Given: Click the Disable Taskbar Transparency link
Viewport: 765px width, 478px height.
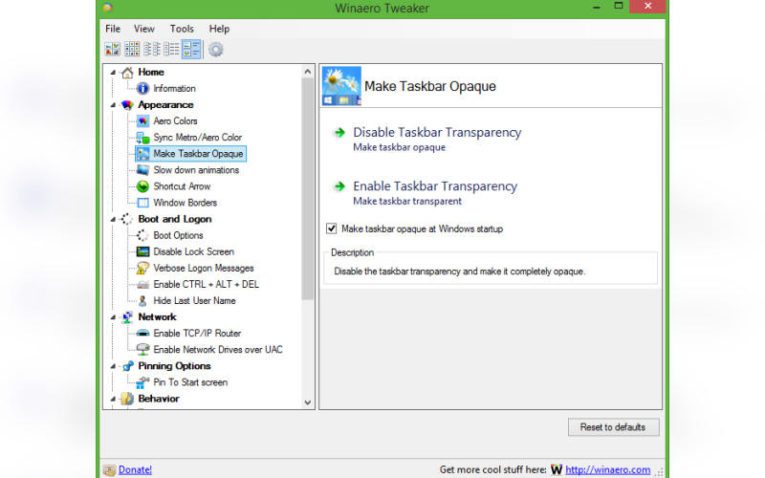Looking at the screenshot, I should click(437, 132).
